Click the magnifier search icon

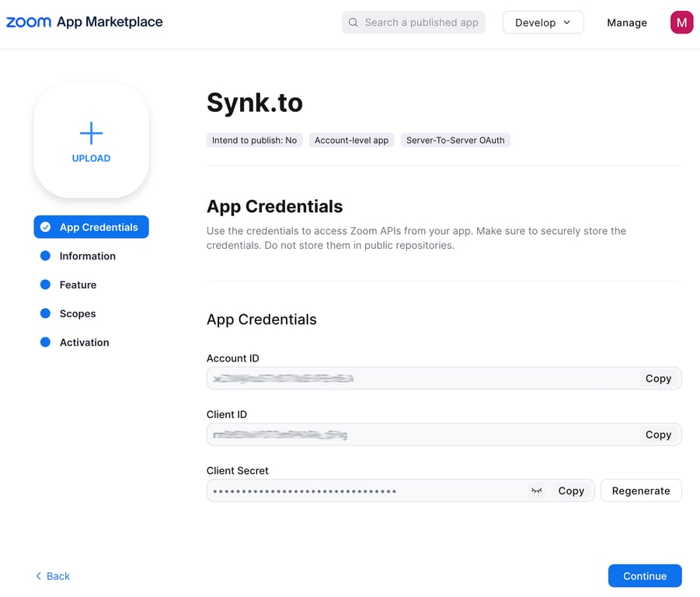point(353,23)
